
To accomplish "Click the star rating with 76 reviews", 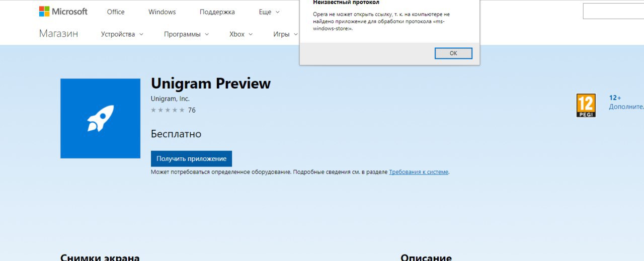I will (173, 110).
